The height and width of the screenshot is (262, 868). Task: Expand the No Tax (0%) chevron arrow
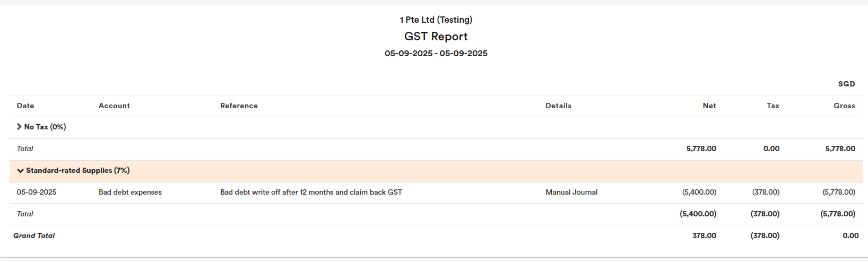point(19,127)
